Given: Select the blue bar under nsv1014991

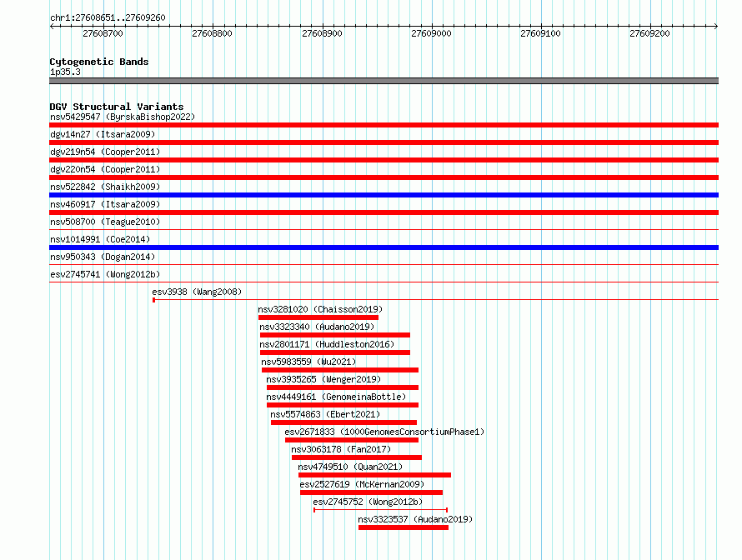Looking at the screenshot, I should tap(384, 247).
